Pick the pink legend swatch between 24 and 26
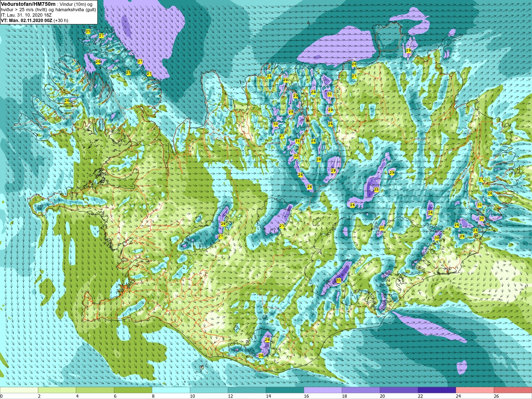532x399 pixels. (x=475, y=390)
